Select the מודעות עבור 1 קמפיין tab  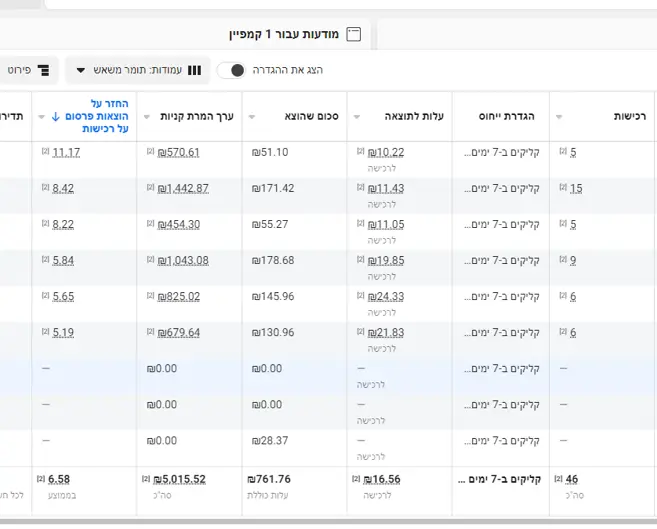tap(295, 34)
